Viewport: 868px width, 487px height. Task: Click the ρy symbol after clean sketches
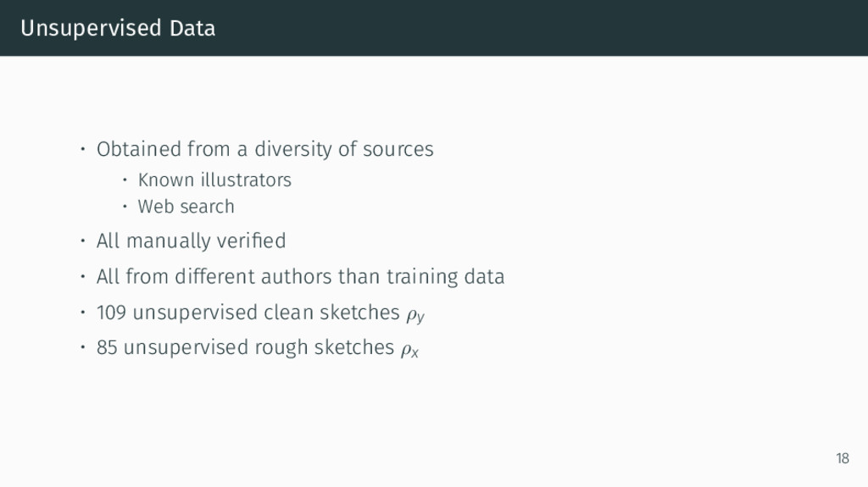click(415, 315)
